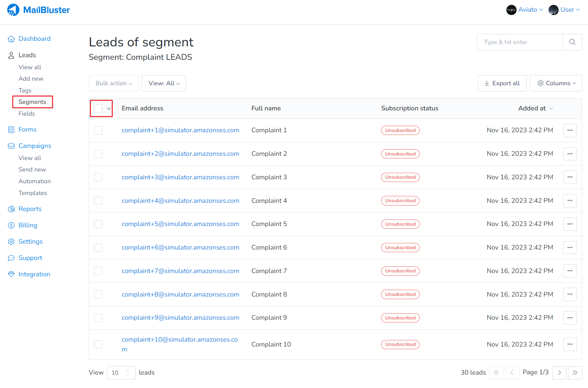Click the Aviato brand avatar
The width and height of the screenshot is (588, 388).
(x=511, y=10)
